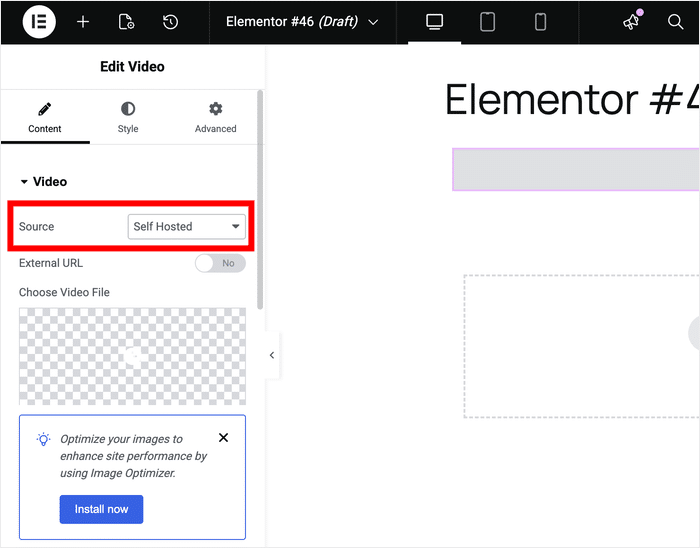The width and height of the screenshot is (700, 548).
Task: Choose a video file in the placeholder area
Action: pyautogui.click(x=132, y=356)
